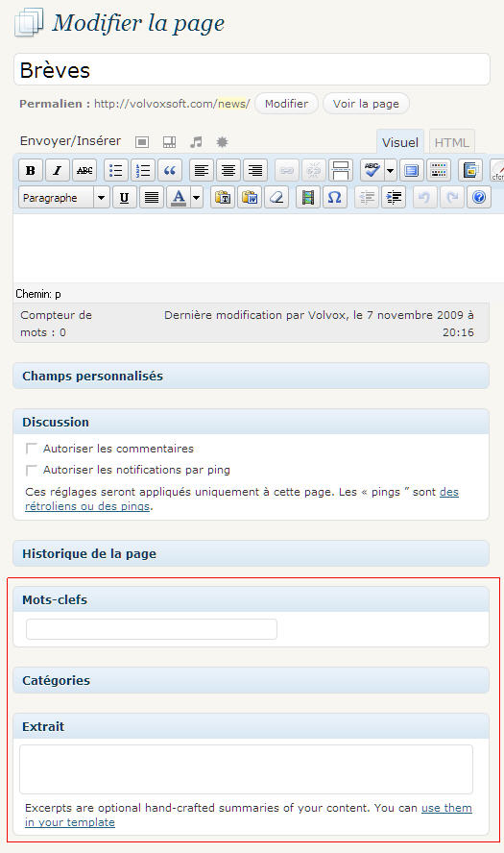504x853 pixels.
Task: Underline the selected text
Action: coord(124,198)
